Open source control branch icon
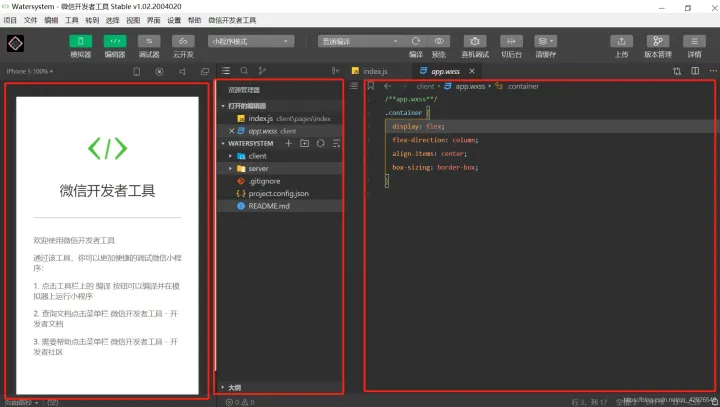Image resolution: width=720 pixels, height=407 pixels. [262, 71]
